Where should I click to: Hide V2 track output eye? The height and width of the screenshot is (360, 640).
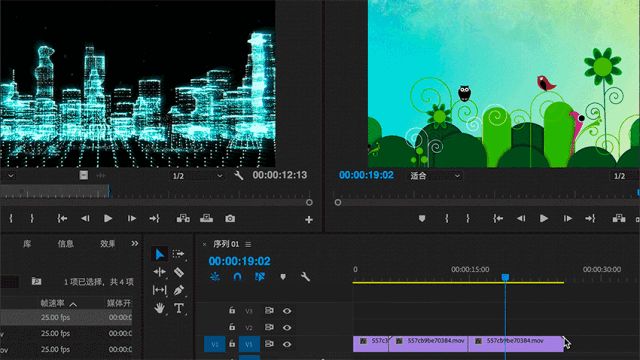(x=287, y=327)
